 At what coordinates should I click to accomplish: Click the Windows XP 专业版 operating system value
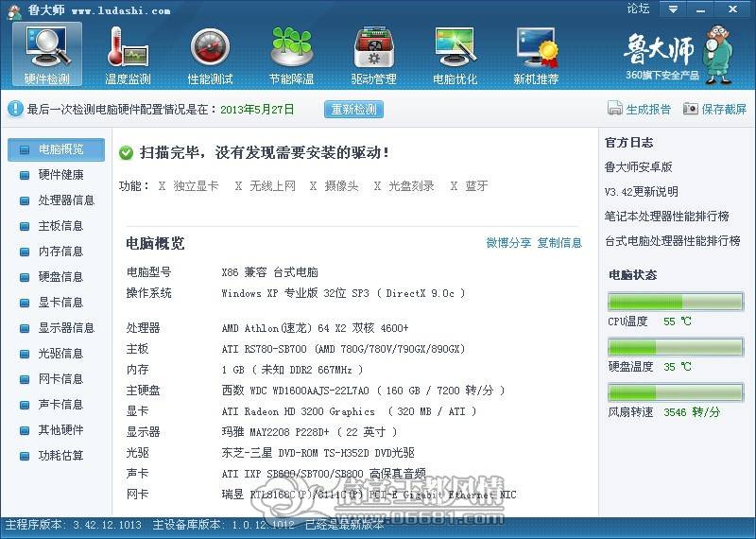[x=344, y=293]
